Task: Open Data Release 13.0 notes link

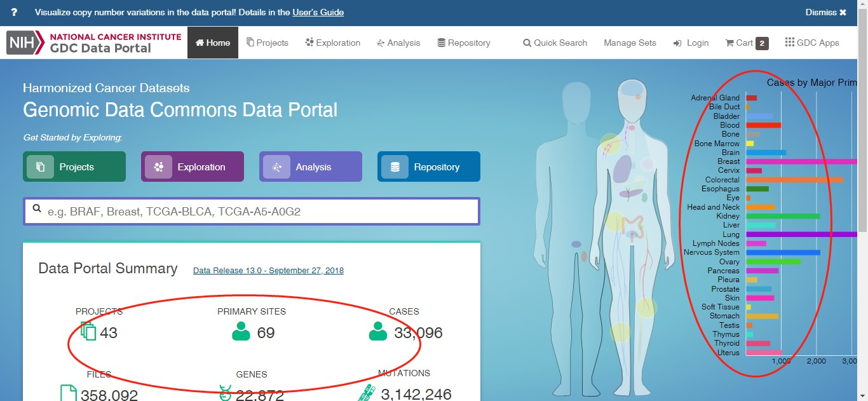Action: tap(268, 270)
